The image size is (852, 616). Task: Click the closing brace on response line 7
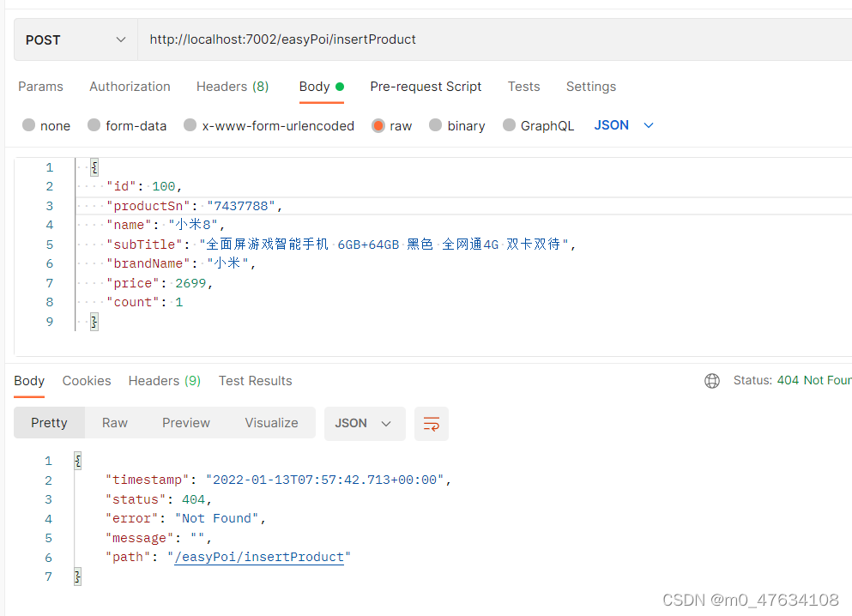click(78, 577)
